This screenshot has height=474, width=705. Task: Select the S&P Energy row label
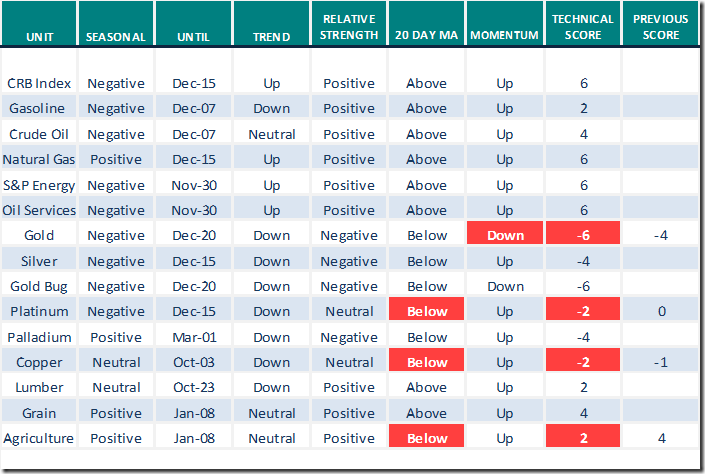pos(40,185)
